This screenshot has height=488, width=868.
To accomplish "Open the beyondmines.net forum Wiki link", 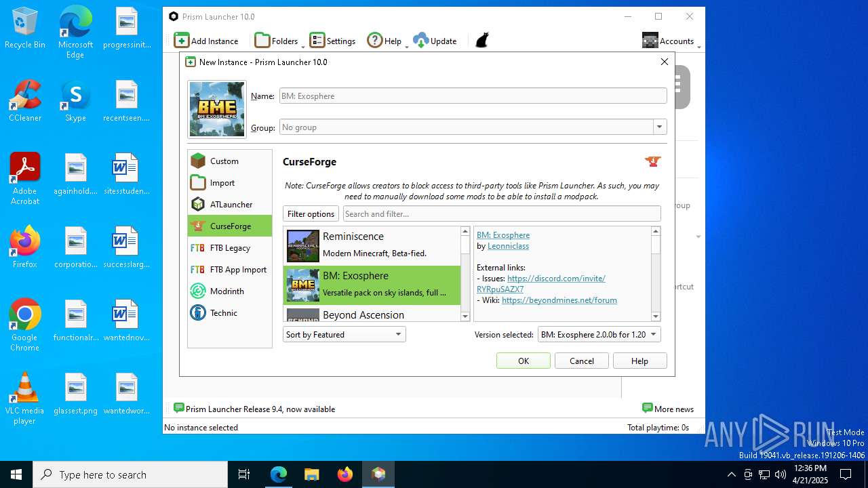I will 559,300.
